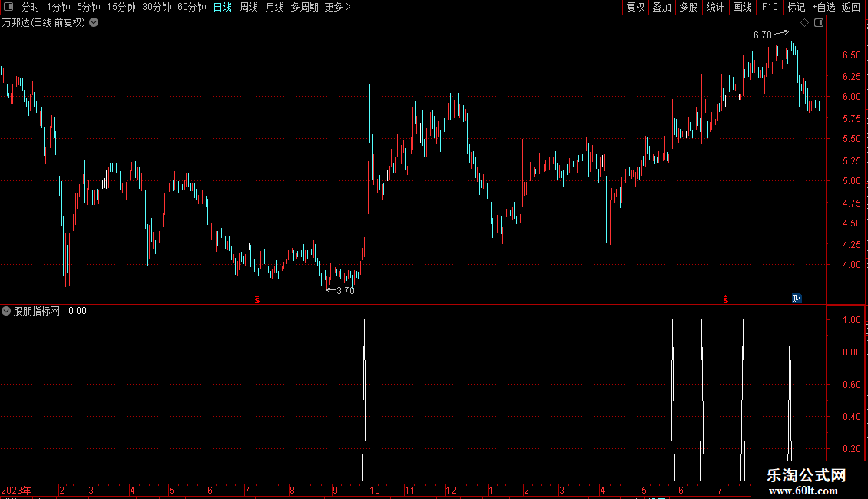Toggle the right info panel icon

coord(819,23)
